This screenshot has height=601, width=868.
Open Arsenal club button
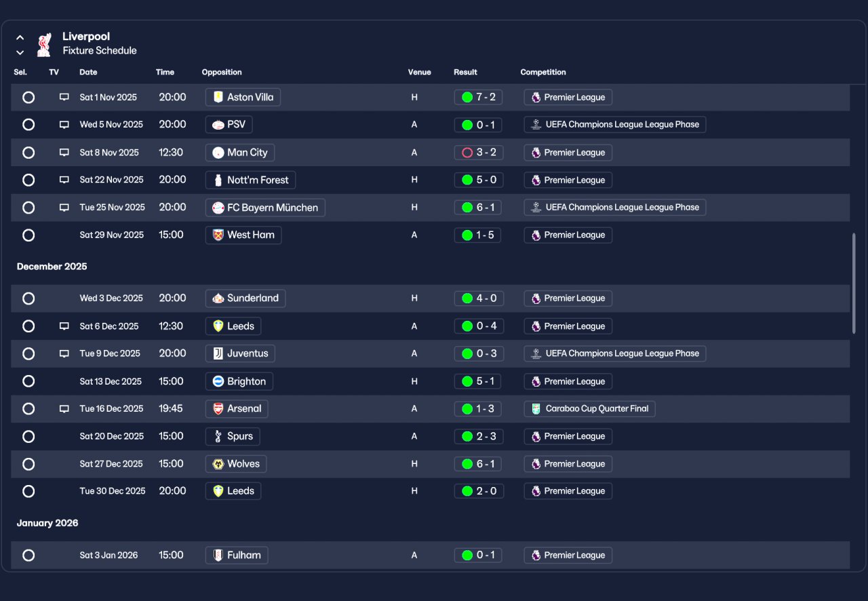[x=237, y=409]
